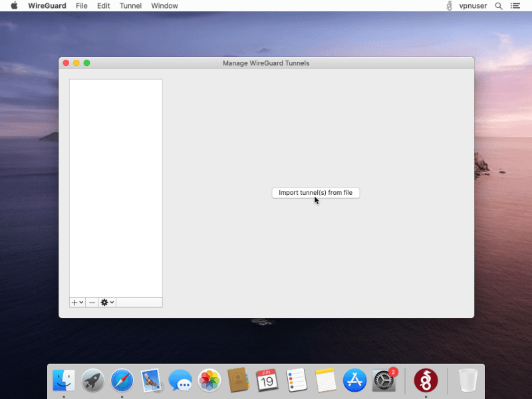The width and height of the screenshot is (532, 399).
Task: Open the Edit menu
Action: tap(104, 6)
